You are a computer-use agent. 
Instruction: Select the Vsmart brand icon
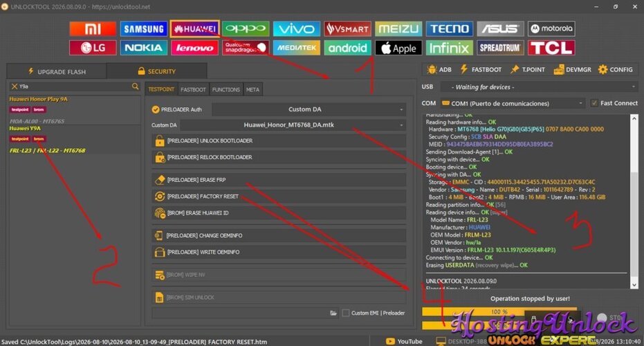click(x=347, y=29)
